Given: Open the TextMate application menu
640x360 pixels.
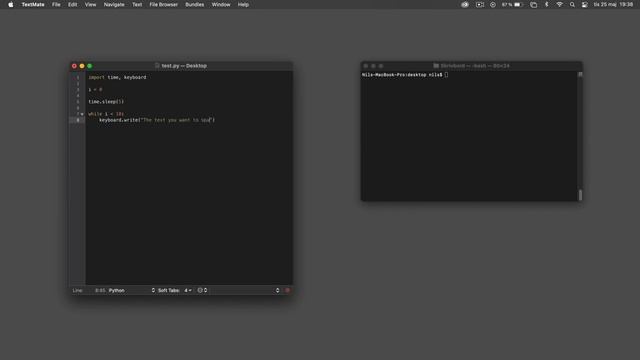Looking at the screenshot, I should (33, 4).
